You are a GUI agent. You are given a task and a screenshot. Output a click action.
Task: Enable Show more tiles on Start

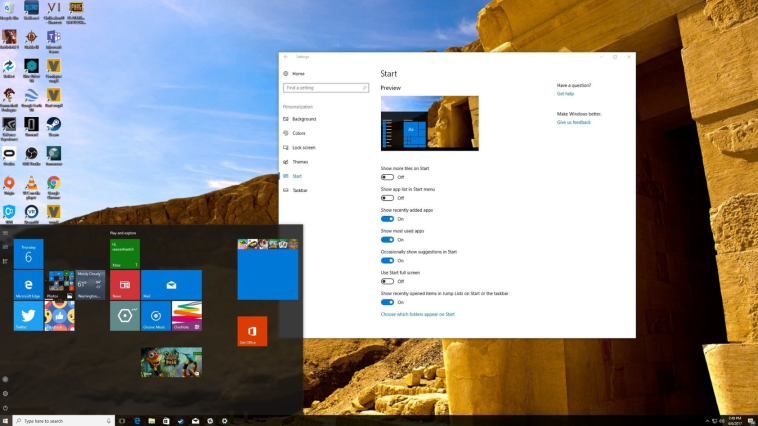pos(387,177)
